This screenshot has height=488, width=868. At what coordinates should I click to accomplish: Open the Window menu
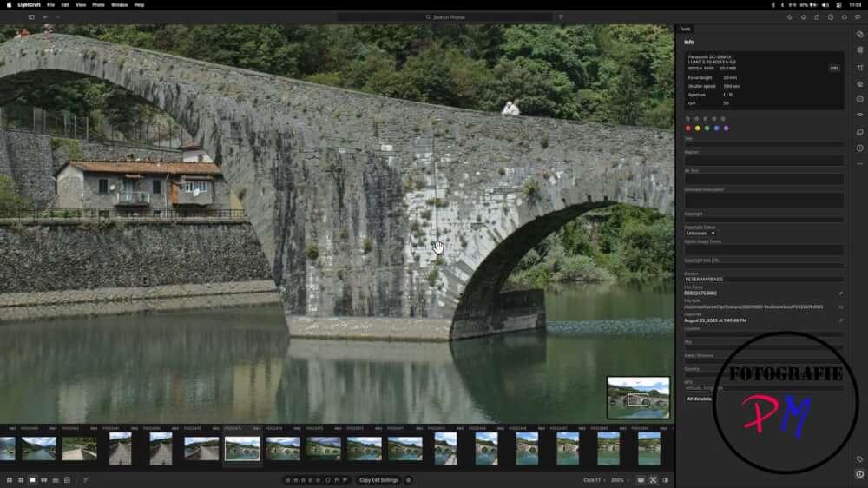click(120, 5)
